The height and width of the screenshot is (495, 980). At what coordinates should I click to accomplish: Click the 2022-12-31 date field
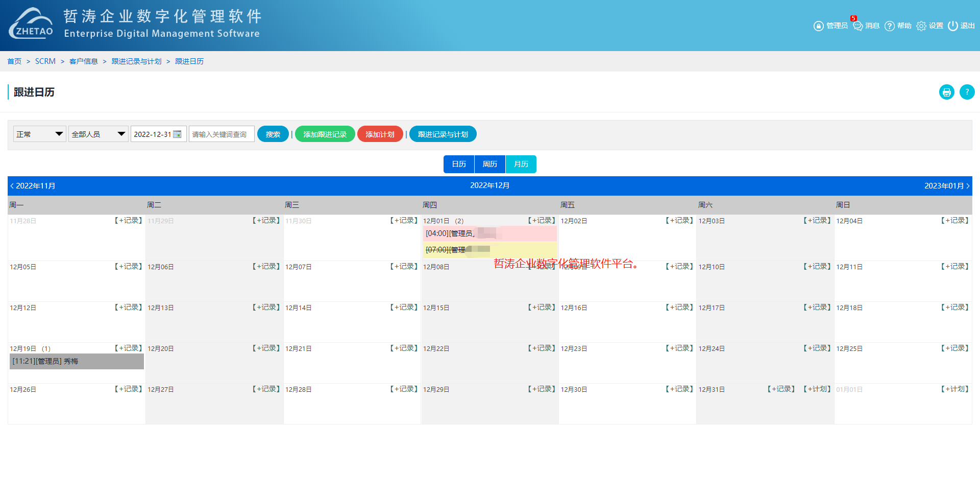click(159, 134)
